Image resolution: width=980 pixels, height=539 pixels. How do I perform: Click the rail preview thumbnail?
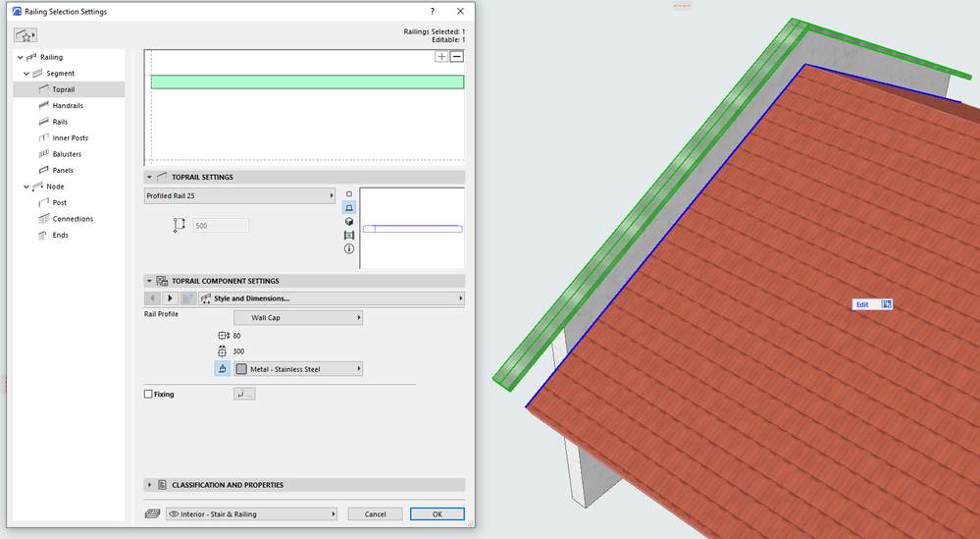coord(412,228)
